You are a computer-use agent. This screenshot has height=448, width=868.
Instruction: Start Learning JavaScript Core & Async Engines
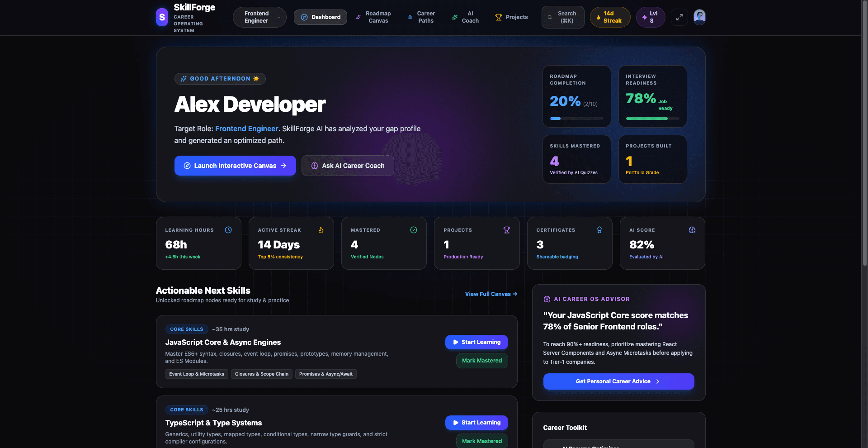[x=476, y=342]
